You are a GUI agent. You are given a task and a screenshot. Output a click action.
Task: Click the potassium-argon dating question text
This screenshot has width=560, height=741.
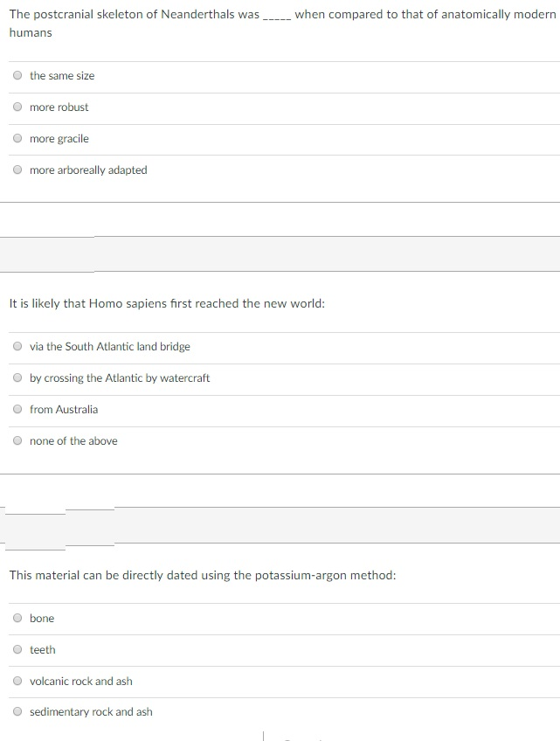202,575
